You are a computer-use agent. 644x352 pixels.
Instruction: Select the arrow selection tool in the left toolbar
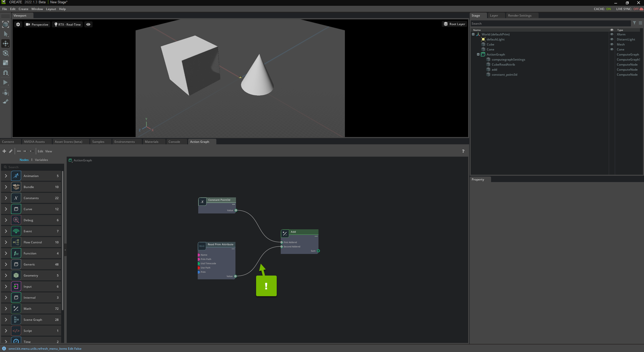[x=6, y=34]
